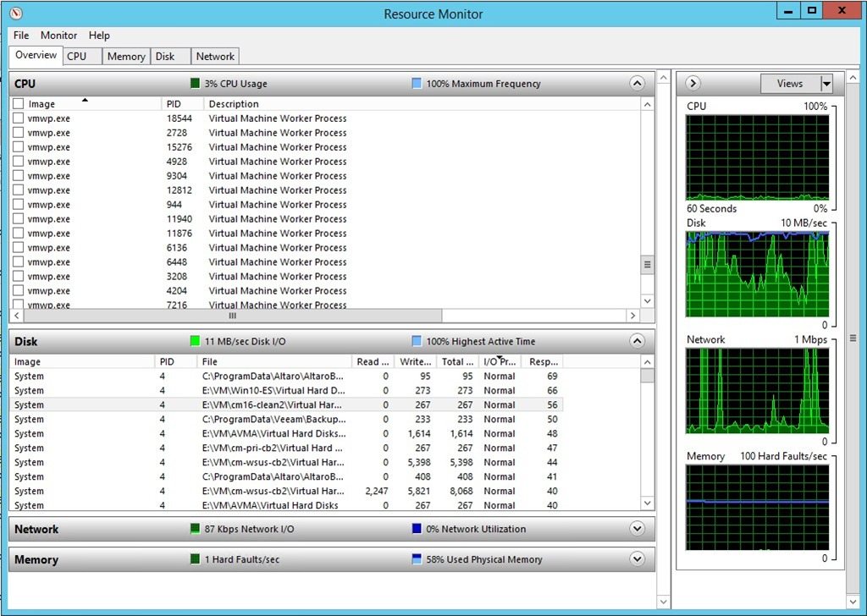Click the green CPU Usage indicator square
Screen dimensions: 867x616
click(195, 84)
